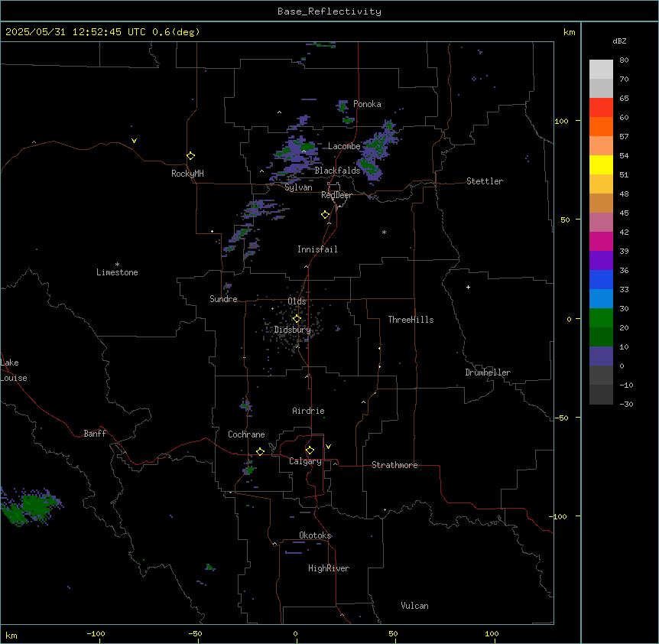Click the asterisk marker above Limestone
The width and height of the screenshot is (659, 644).
117,265
